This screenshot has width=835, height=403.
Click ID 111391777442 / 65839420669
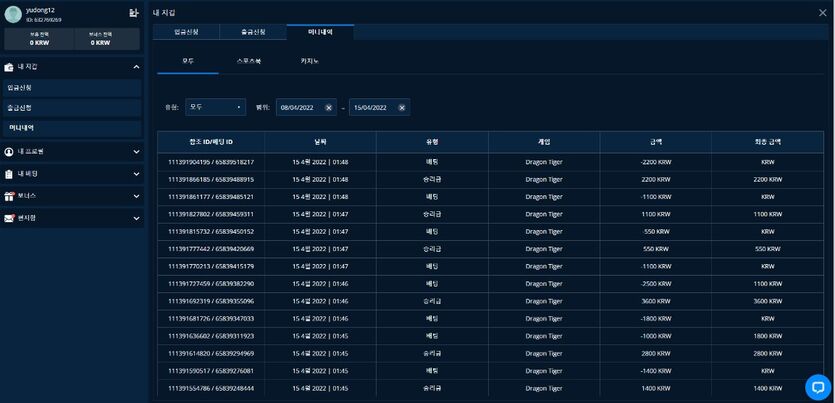[x=211, y=249]
